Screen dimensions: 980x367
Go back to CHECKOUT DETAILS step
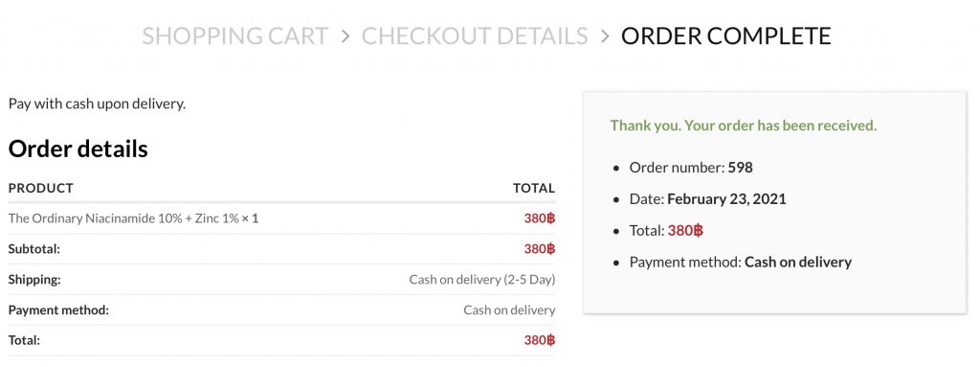tap(475, 35)
